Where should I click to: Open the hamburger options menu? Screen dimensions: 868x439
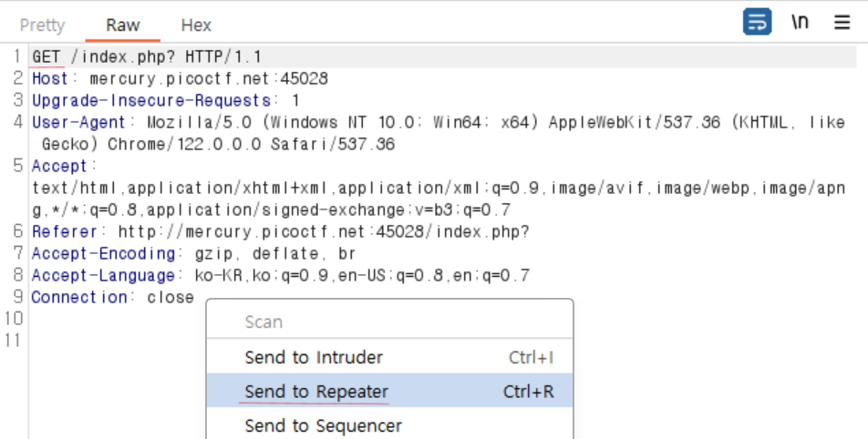pyautogui.click(x=842, y=22)
